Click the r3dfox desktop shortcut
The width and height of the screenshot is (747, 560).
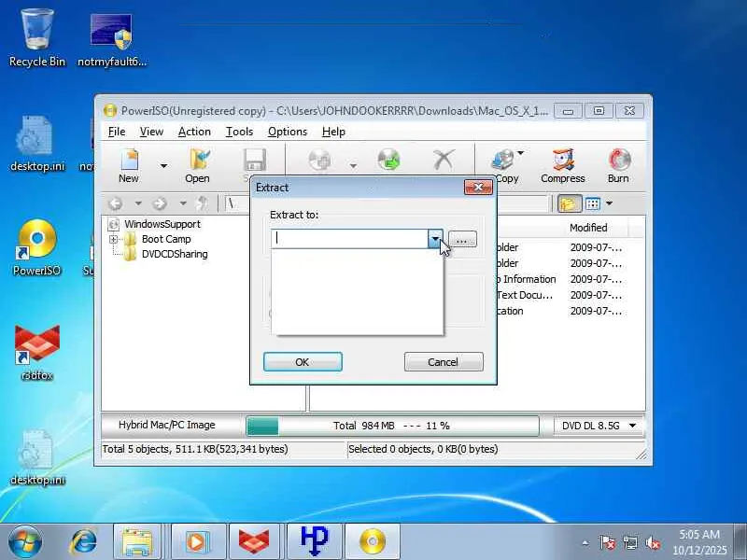click(x=36, y=353)
